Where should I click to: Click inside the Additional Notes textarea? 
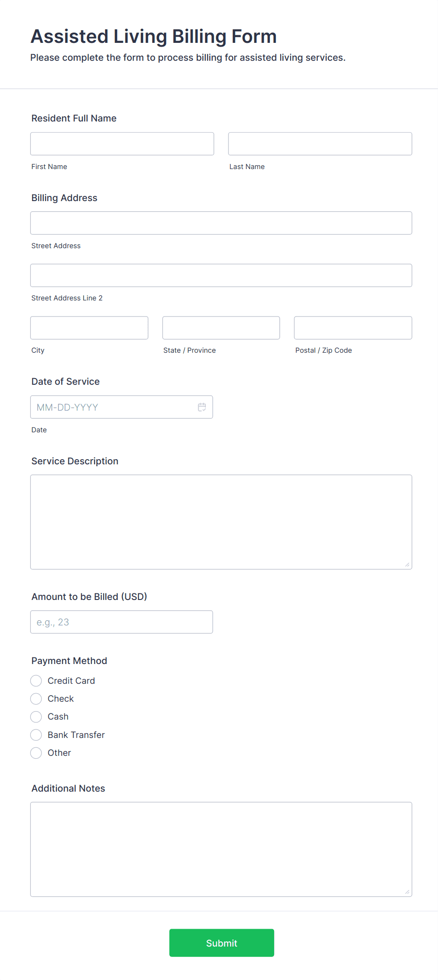tap(221, 849)
